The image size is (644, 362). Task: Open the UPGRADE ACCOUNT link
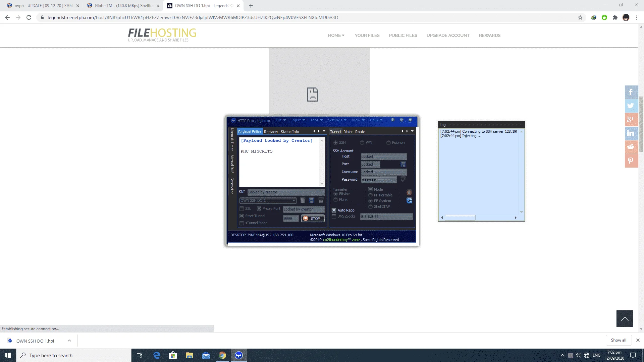tap(448, 36)
